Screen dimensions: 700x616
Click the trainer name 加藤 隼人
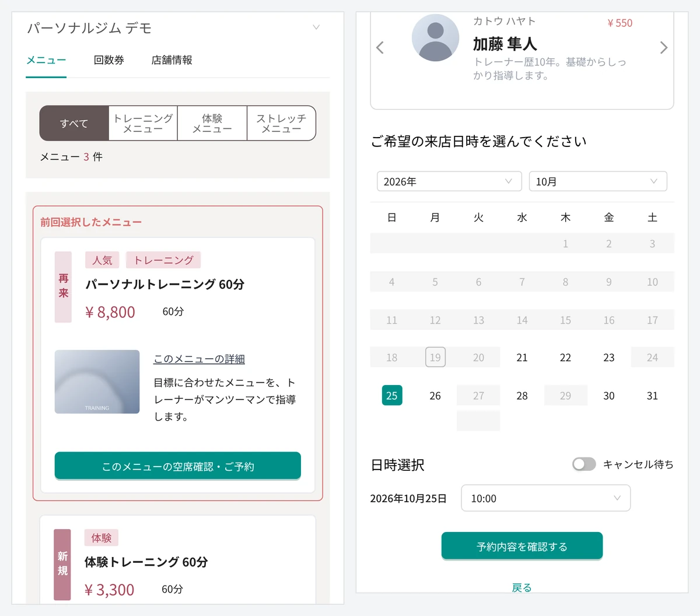tap(505, 44)
